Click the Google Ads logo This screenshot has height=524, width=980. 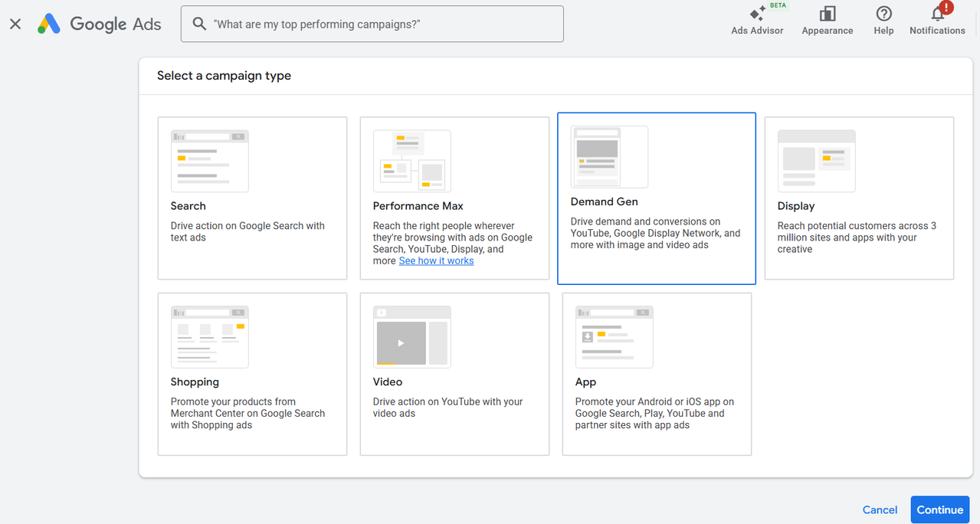click(100, 24)
